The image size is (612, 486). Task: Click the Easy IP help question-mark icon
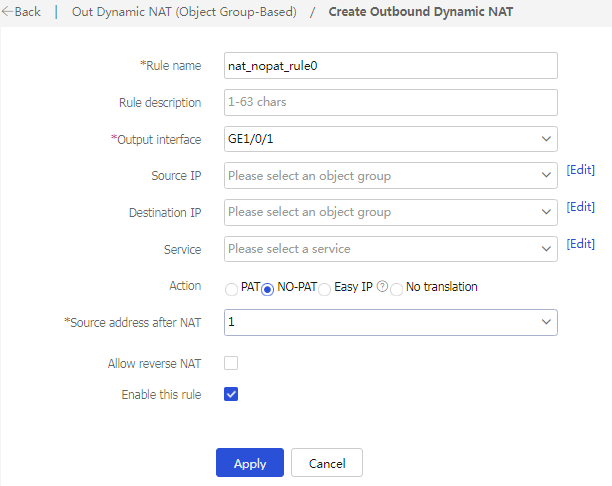[x=382, y=288]
